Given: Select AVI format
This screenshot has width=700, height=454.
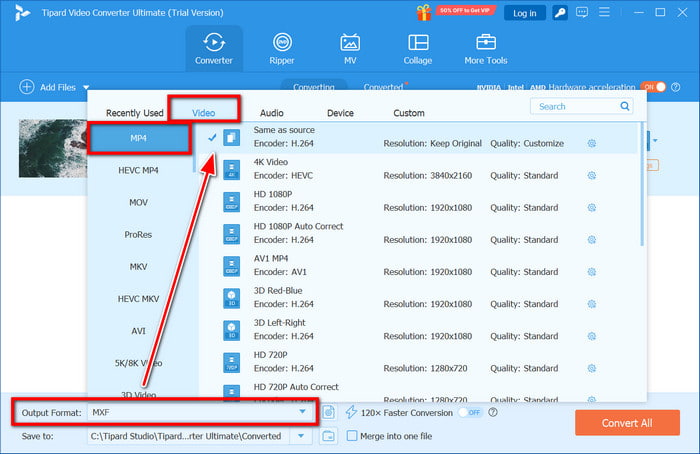Looking at the screenshot, I should (x=138, y=331).
